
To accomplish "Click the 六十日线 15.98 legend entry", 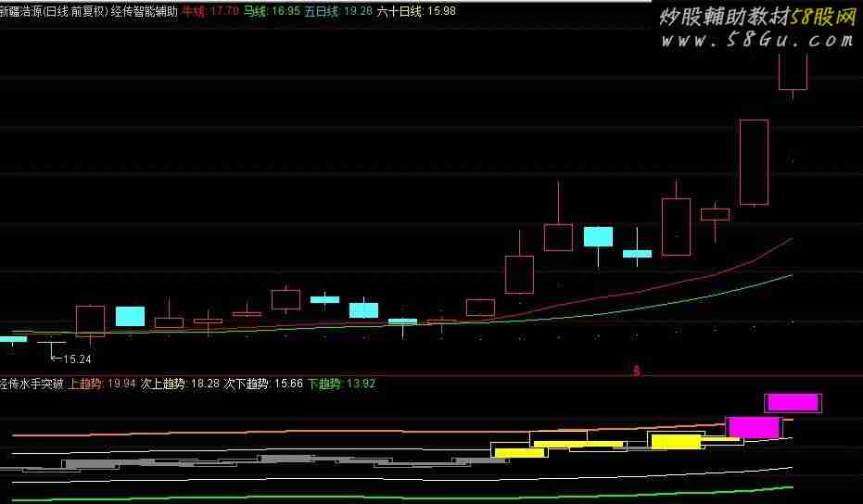I will (415, 11).
